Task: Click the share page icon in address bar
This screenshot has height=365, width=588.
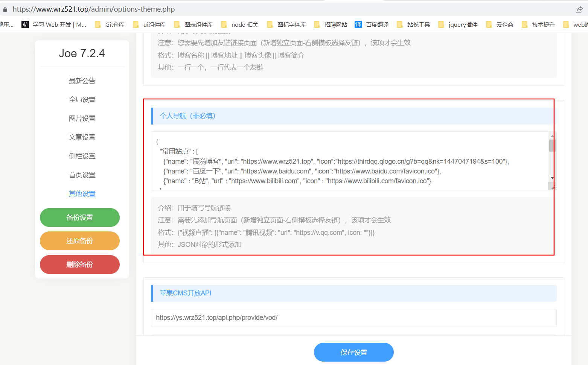Action: 579,9
